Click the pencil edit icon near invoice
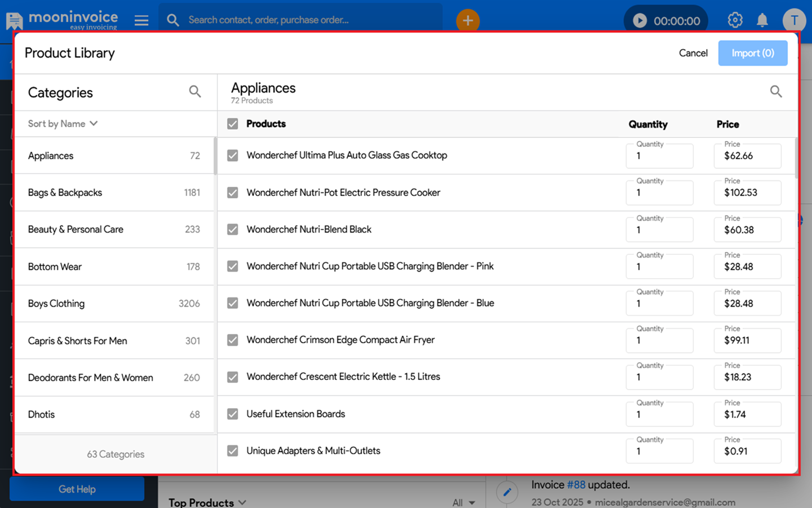Viewport: 812px width, 508px height. tap(507, 492)
